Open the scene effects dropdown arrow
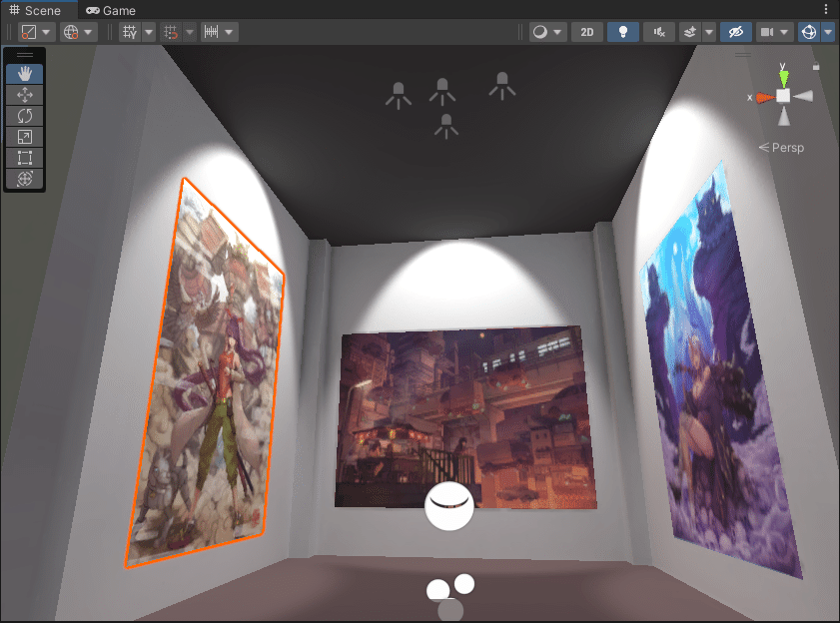Screen dimensions: 840x623 (709, 32)
